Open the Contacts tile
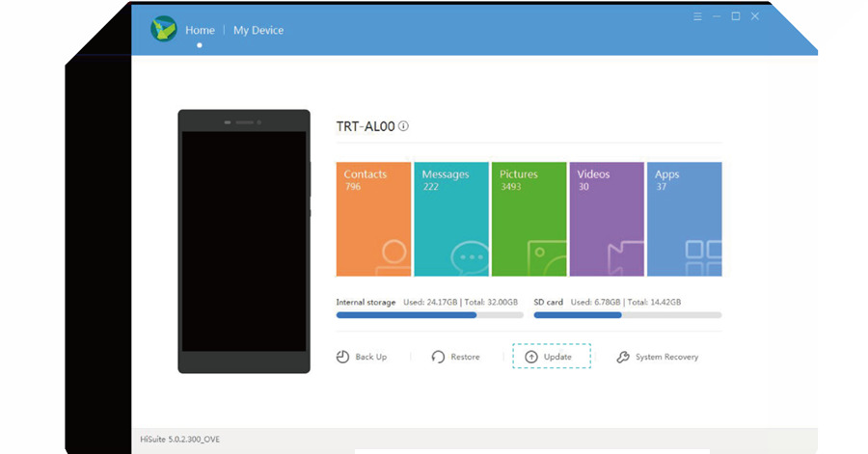The width and height of the screenshot is (868, 454). pyautogui.click(x=373, y=219)
